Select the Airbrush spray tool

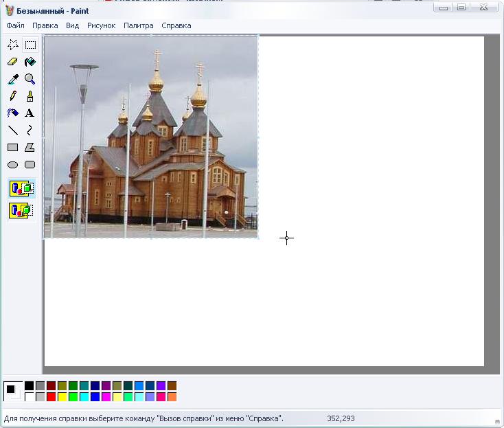coord(12,113)
